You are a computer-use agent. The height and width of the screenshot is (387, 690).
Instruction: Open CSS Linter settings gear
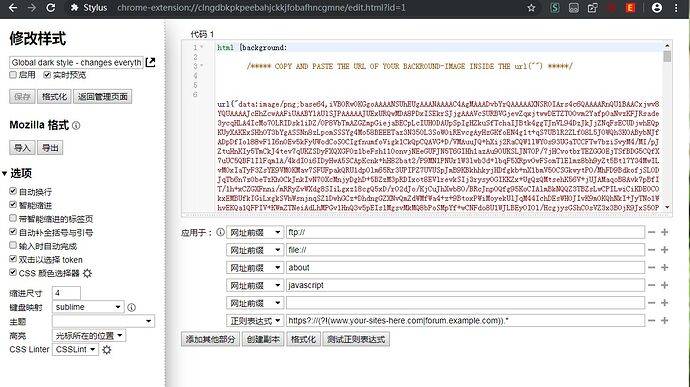point(106,350)
